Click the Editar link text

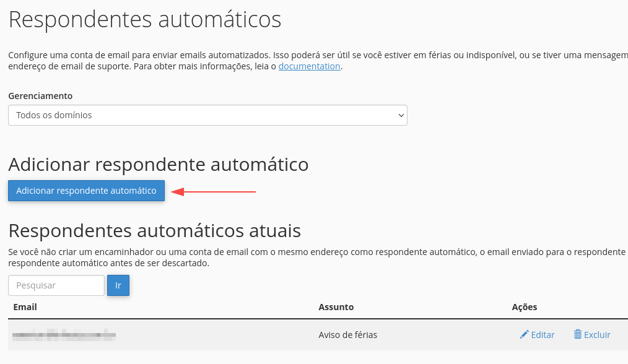point(543,335)
